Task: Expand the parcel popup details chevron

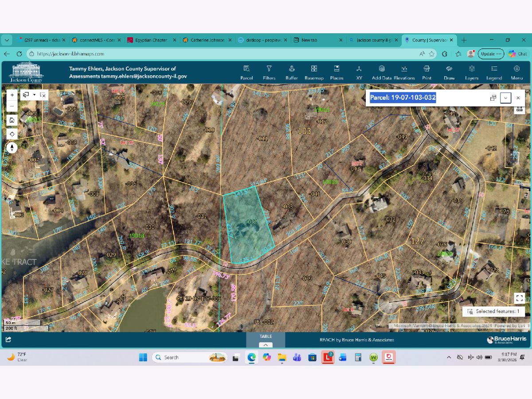Action: click(505, 98)
